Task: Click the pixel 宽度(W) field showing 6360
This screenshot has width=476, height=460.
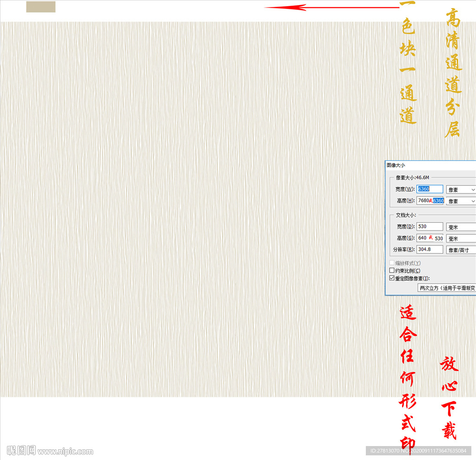Action: click(430, 189)
